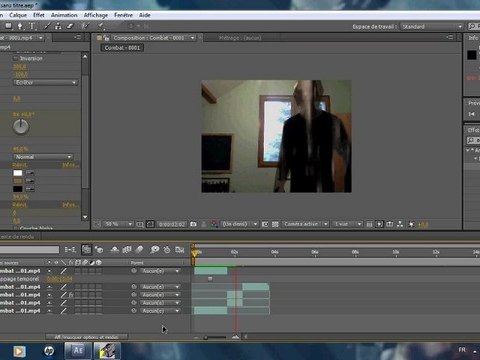Toggle lock icon beside composition tab
The width and height of the screenshot is (480, 360).
point(106,38)
